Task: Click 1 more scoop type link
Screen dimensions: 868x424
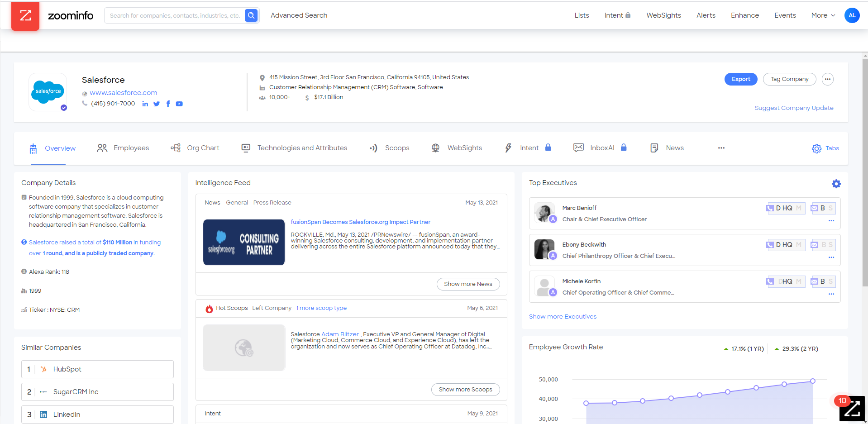Action: pos(321,308)
